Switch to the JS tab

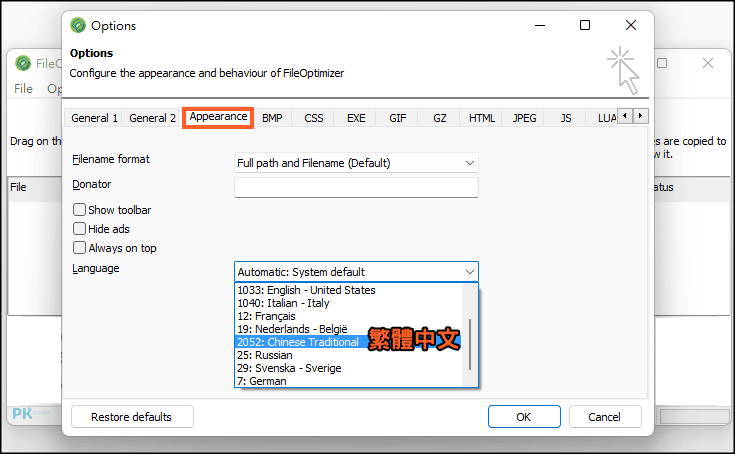565,118
